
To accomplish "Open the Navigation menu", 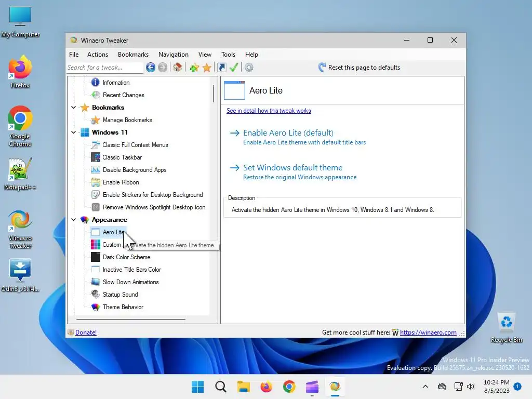I will (174, 54).
